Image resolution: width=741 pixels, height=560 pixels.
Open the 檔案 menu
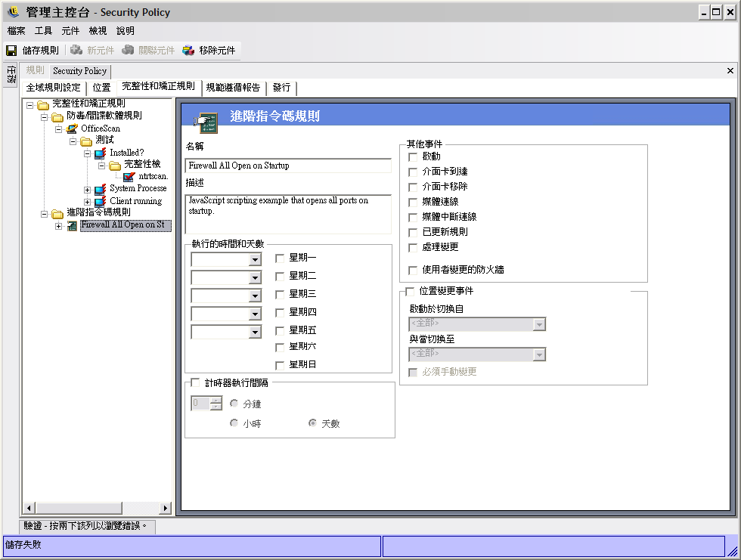tap(16, 31)
